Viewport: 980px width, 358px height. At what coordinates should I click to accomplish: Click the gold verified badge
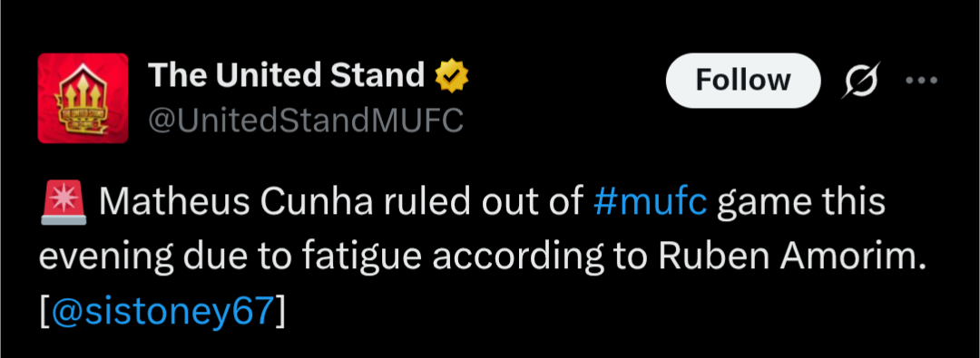pos(452,77)
